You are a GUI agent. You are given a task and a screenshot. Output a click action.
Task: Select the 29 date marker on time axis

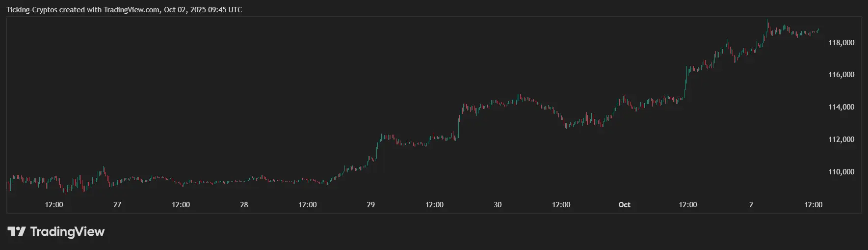tap(371, 205)
